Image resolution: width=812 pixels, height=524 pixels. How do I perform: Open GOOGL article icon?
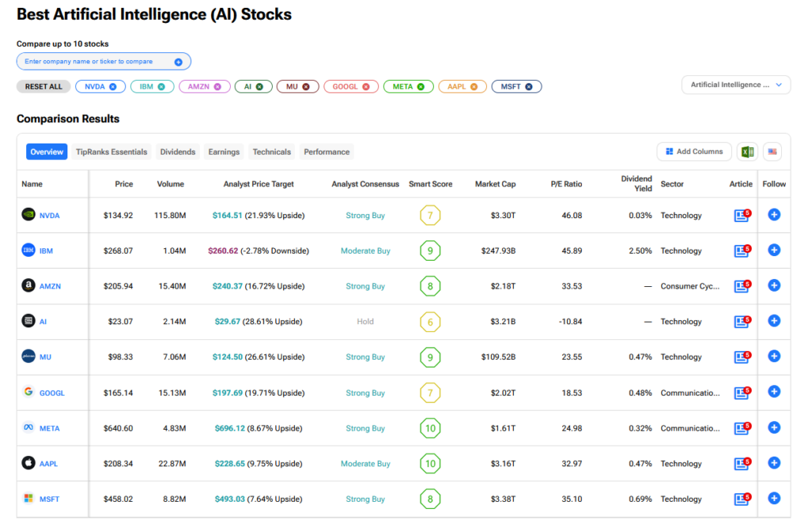click(x=742, y=392)
